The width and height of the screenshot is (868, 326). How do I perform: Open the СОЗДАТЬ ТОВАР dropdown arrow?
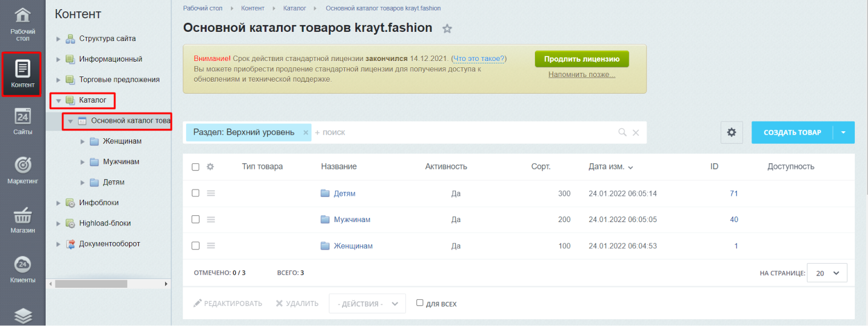pos(844,132)
